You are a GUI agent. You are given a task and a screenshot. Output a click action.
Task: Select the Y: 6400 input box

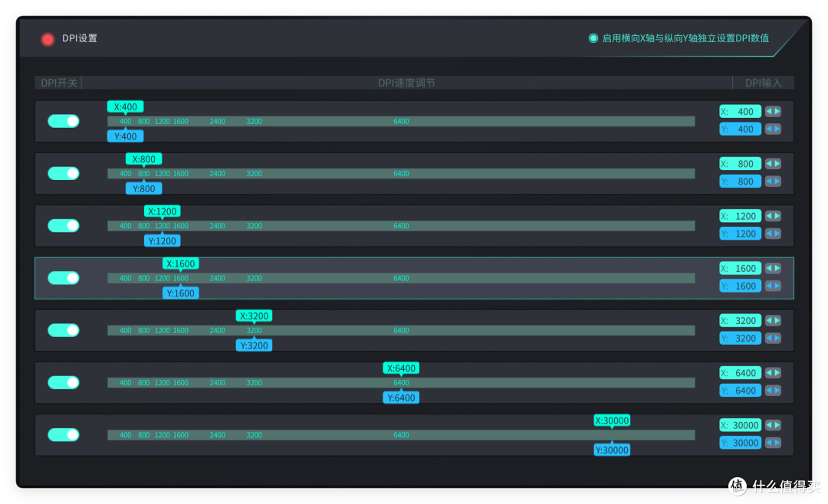[x=741, y=390]
